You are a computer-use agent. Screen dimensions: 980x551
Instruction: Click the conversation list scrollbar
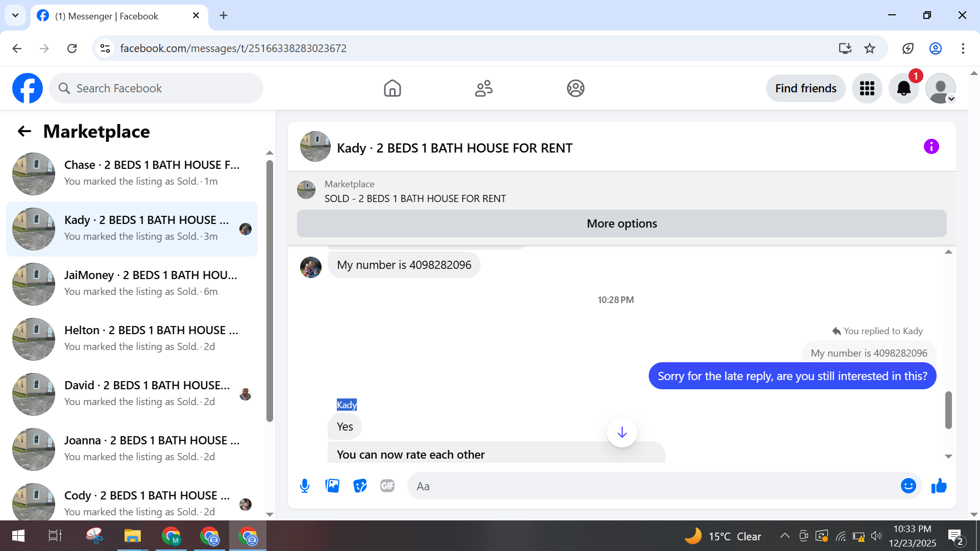click(269, 291)
